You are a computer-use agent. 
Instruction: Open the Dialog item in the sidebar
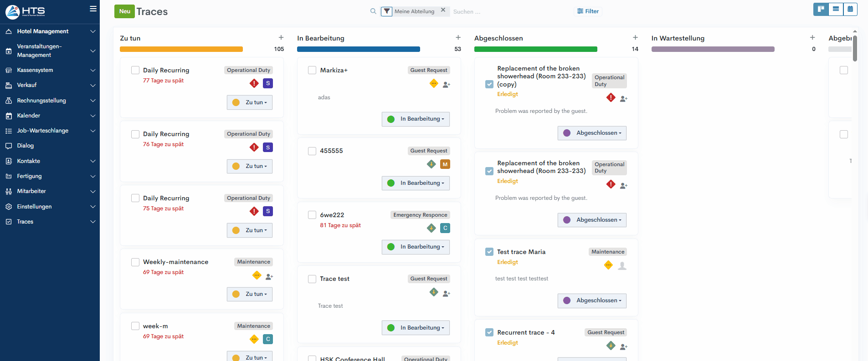pos(26,146)
